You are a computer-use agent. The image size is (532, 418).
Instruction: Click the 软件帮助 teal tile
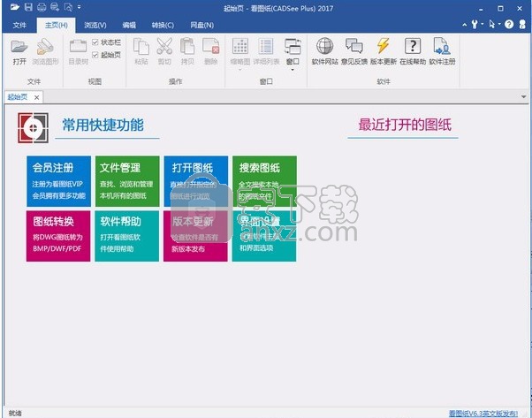click(x=127, y=236)
